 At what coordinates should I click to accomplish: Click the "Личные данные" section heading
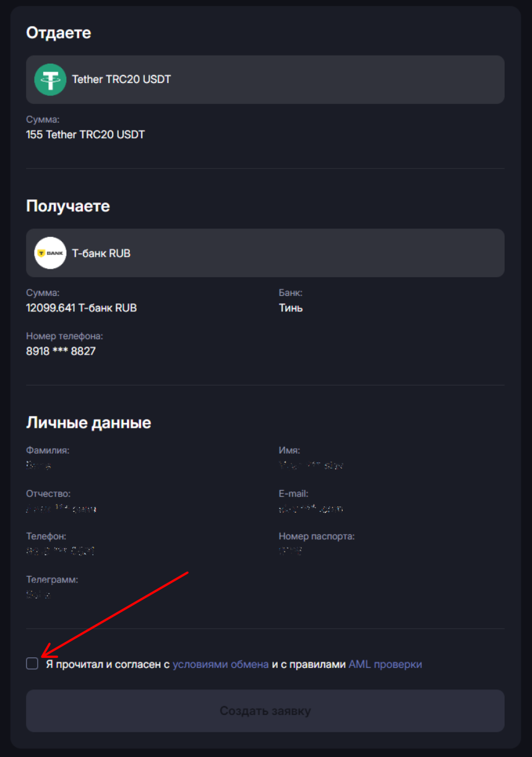click(x=88, y=423)
